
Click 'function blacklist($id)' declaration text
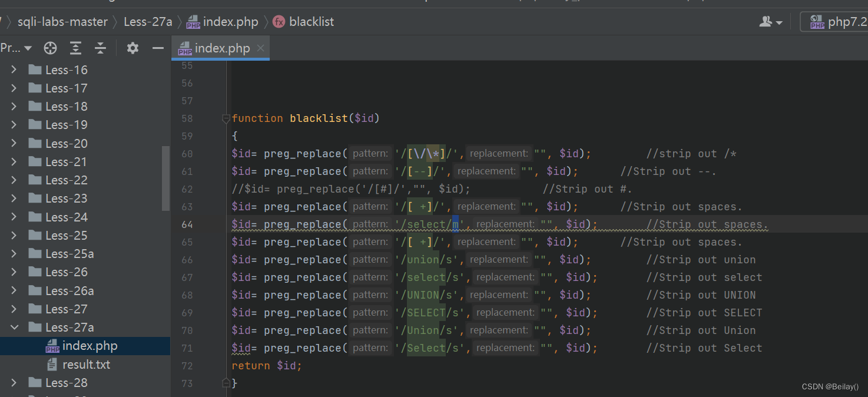306,118
